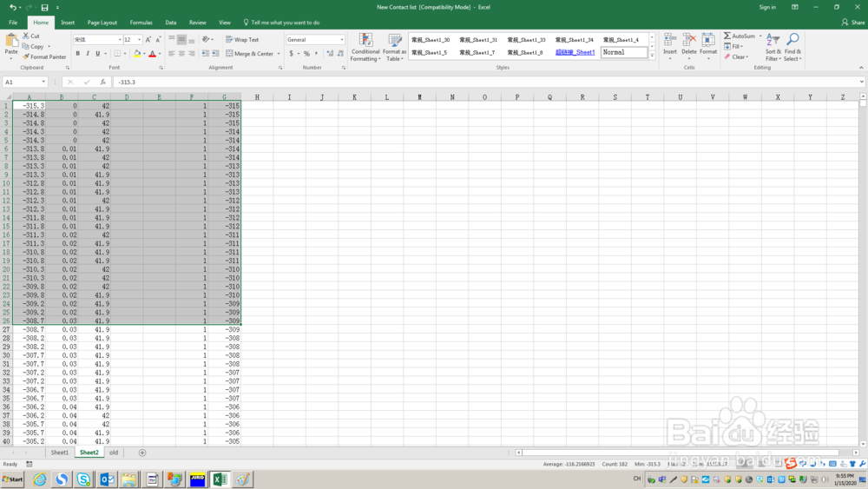This screenshot has height=489, width=868.
Task: Open Sort & Filter menu
Action: [773, 47]
